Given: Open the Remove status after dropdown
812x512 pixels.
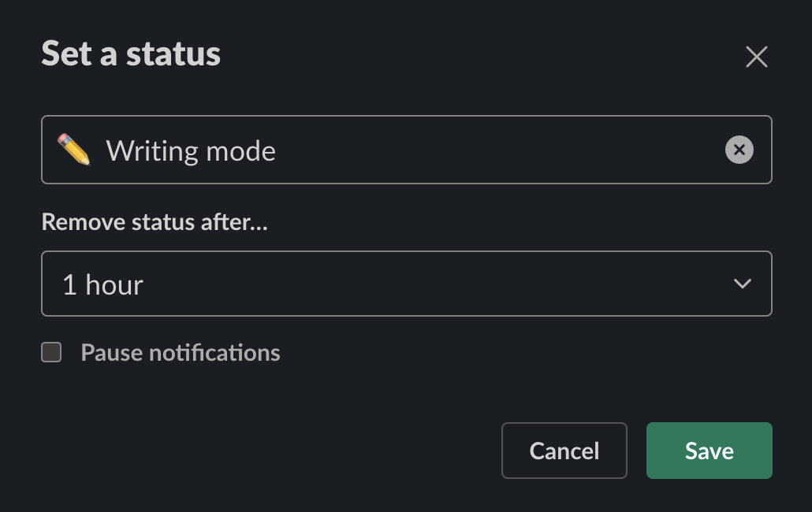Looking at the screenshot, I should pos(406,283).
